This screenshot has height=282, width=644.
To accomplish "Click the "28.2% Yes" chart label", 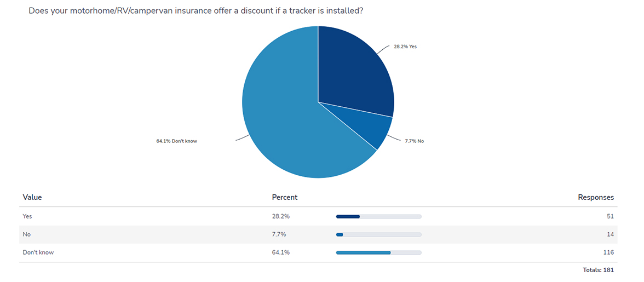I will (x=405, y=47).
